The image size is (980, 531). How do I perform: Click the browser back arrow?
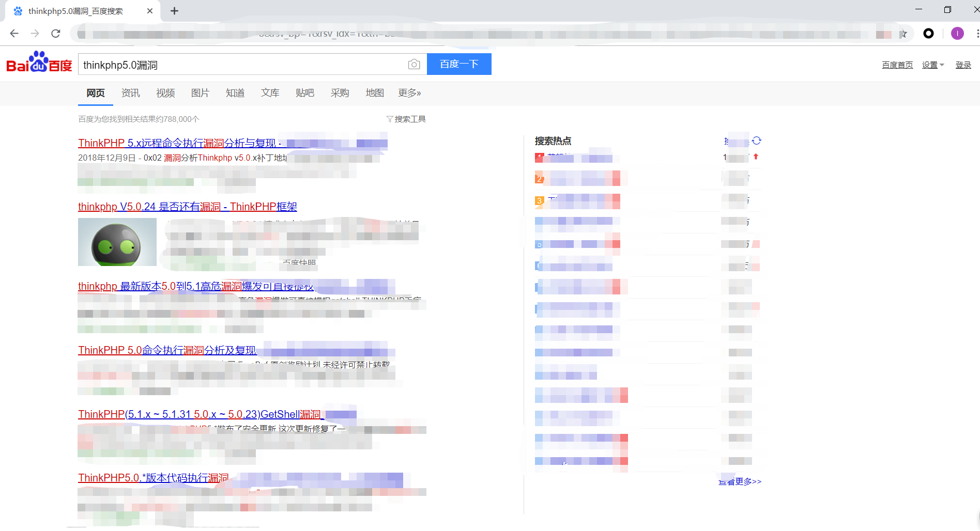(14, 34)
